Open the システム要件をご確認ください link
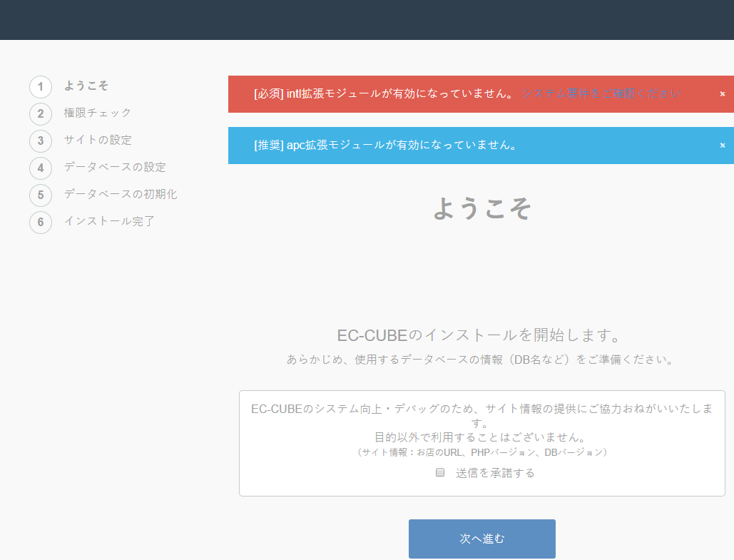Image resolution: width=734 pixels, height=560 pixels. pyautogui.click(x=601, y=94)
